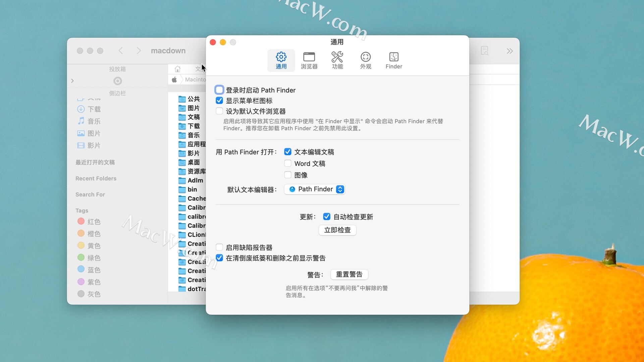
Task: Open the 功能 Features tab
Action: point(337,60)
